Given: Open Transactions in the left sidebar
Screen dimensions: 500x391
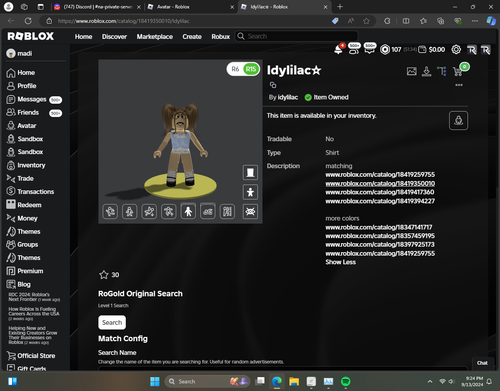Looking at the screenshot, I should (x=30, y=192).
